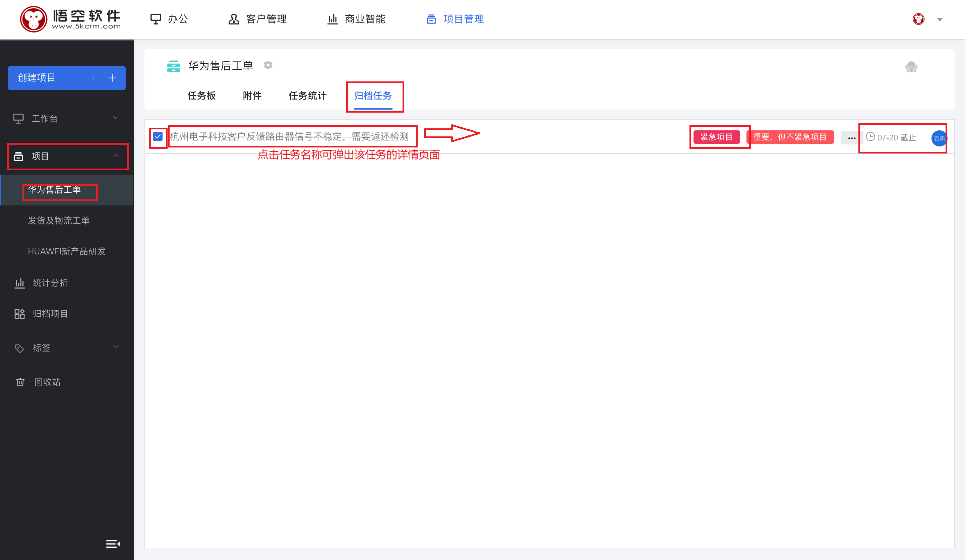
Task: Click the 工作台 monitor icon
Action: click(x=18, y=119)
